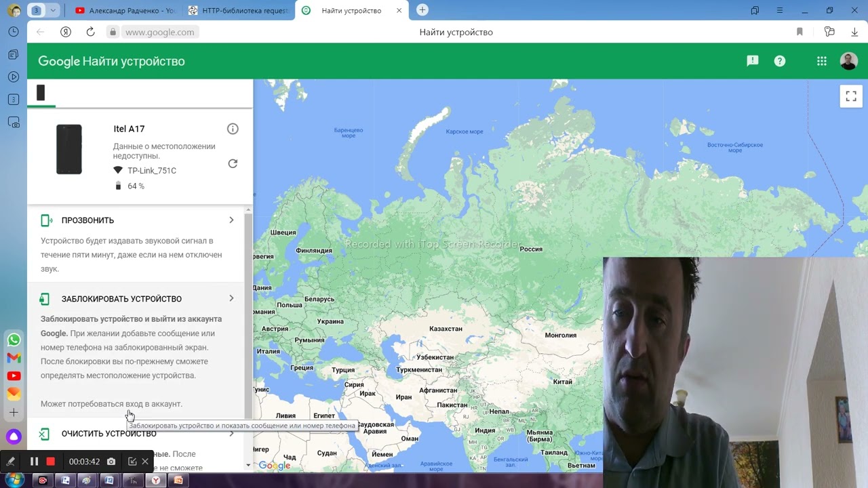Image resolution: width=868 pixels, height=488 pixels.
Task: Open browser history clock icon in sidebar
Action: [14, 32]
